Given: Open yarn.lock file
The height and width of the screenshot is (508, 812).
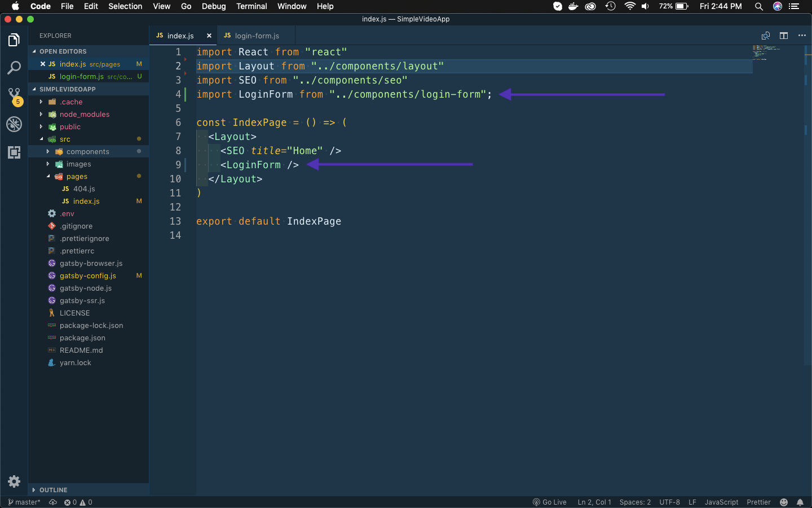Looking at the screenshot, I should tap(89, 363).
